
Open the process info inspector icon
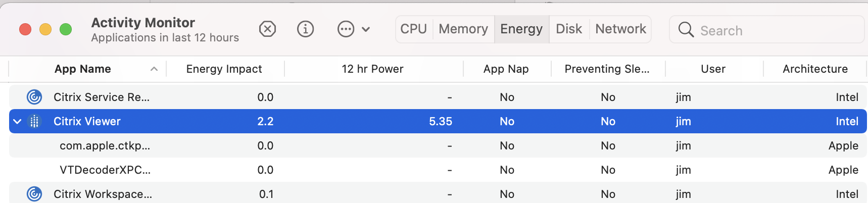coord(305,29)
